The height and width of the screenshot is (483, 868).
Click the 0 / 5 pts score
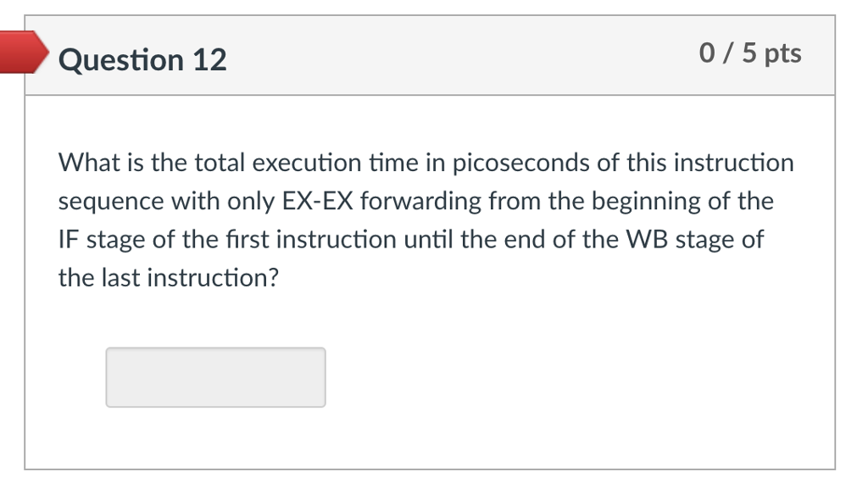click(x=750, y=53)
